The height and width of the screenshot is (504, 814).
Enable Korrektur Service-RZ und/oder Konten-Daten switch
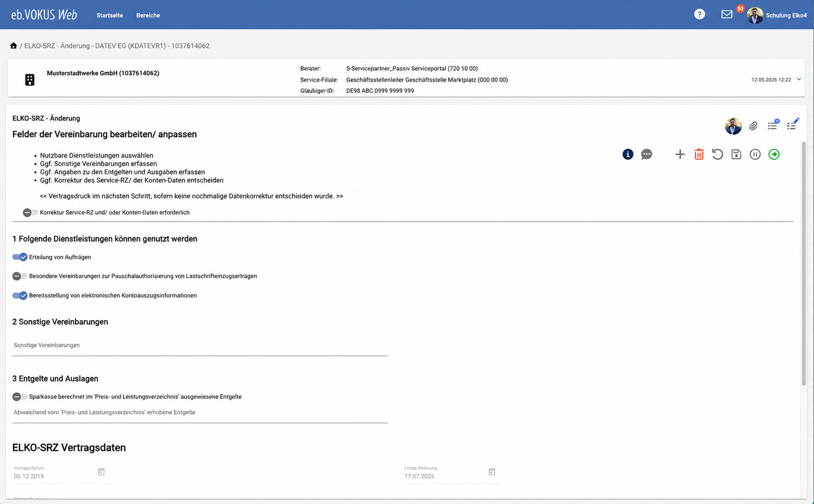(30, 212)
